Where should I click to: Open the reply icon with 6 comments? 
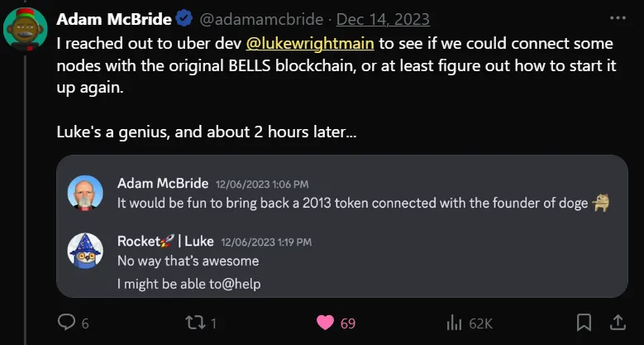point(66,323)
